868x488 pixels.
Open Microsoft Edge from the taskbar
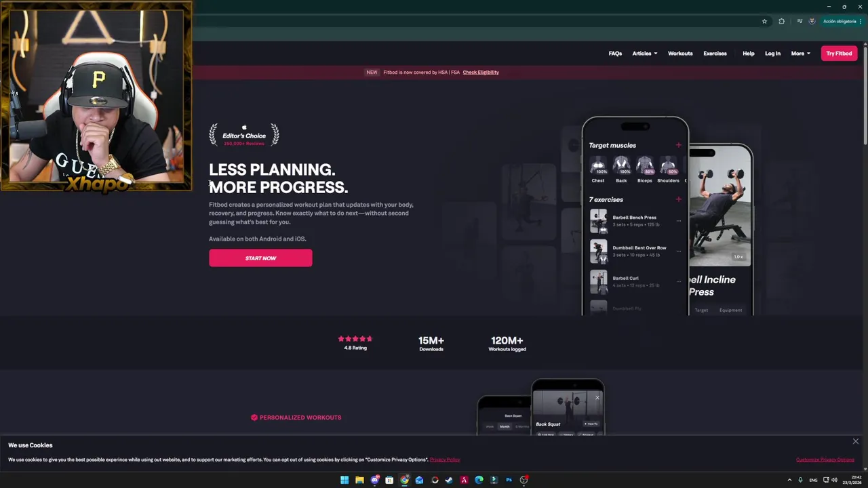(x=479, y=480)
